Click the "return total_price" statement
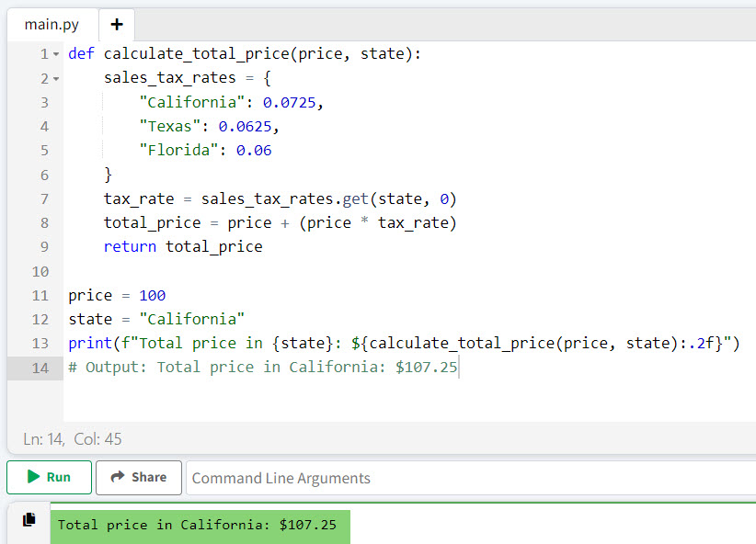This screenshot has height=544, width=756. pyautogui.click(x=183, y=246)
